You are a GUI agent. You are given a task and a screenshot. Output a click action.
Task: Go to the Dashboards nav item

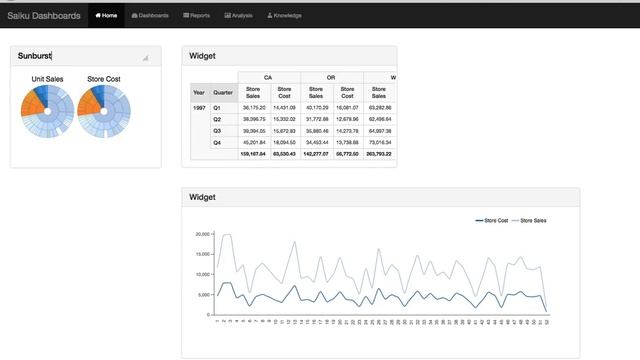(x=150, y=16)
